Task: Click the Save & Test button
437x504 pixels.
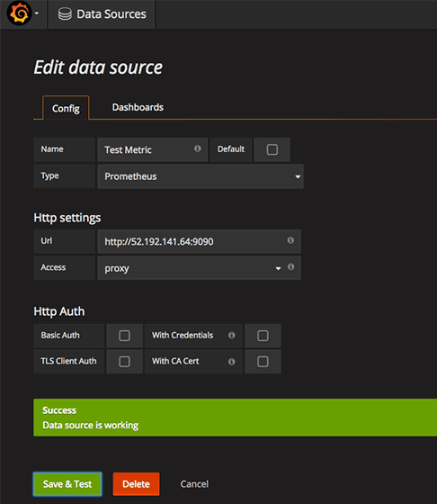Action: click(67, 484)
